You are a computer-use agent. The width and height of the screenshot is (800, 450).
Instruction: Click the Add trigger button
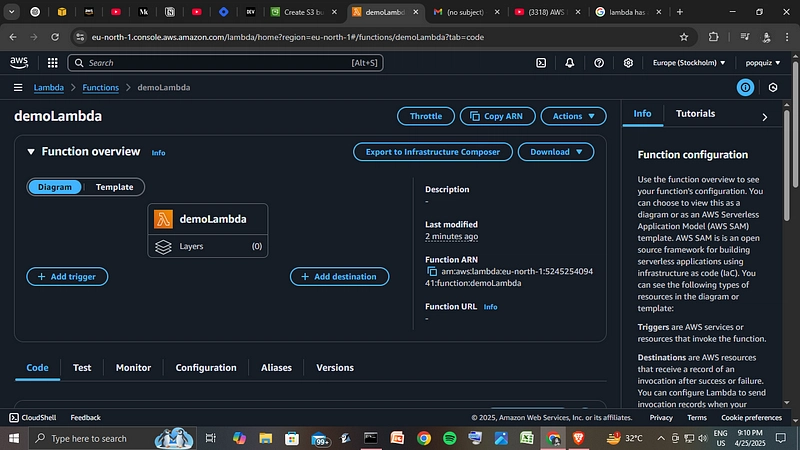tap(67, 277)
